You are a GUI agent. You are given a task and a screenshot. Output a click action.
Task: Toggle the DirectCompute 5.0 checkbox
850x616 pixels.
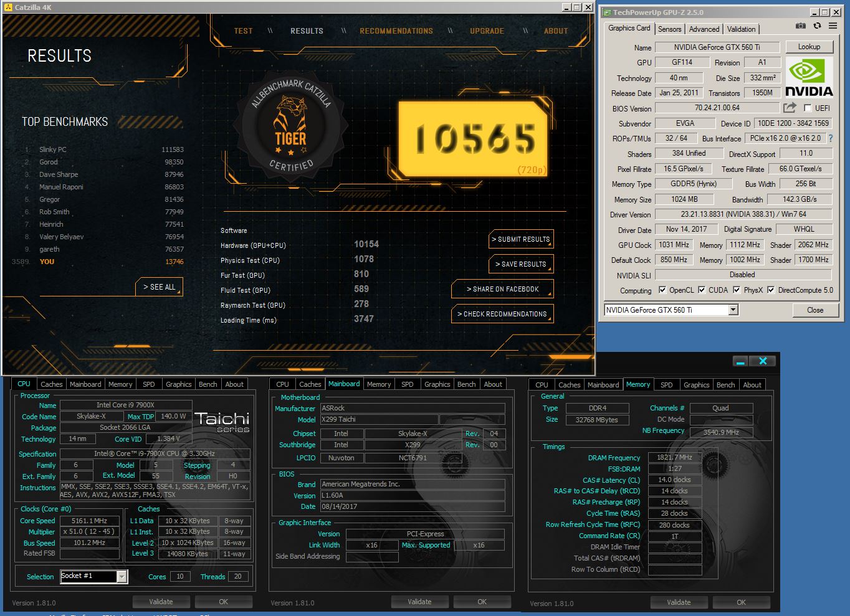coord(771,290)
